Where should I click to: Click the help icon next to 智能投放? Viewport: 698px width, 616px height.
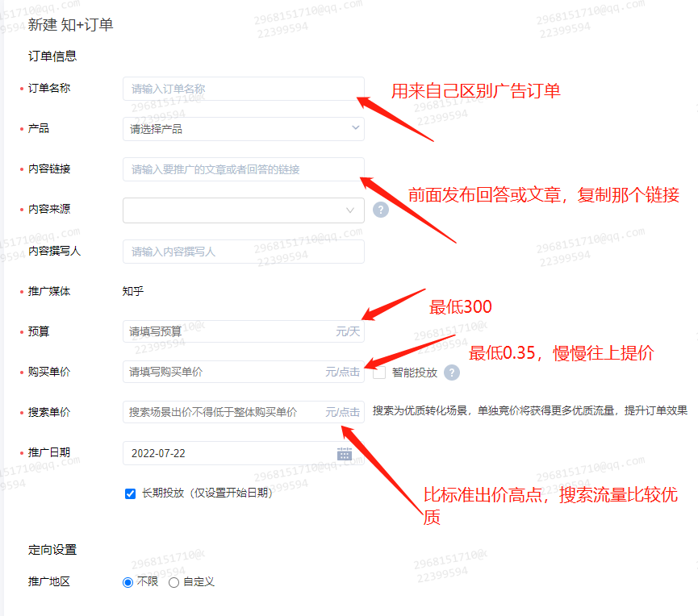pyautogui.click(x=452, y=373)
